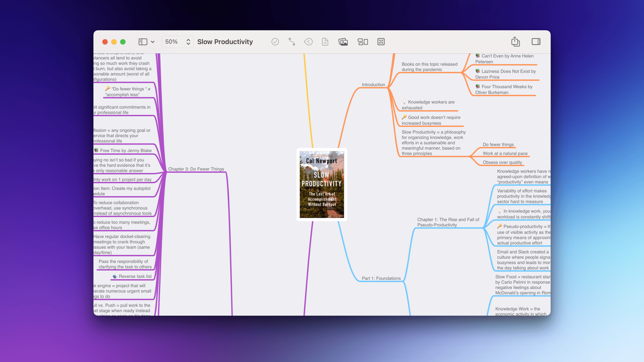
Task: Select Laziness Does Not Exist by Devon Price
Action: coord(506,74)
